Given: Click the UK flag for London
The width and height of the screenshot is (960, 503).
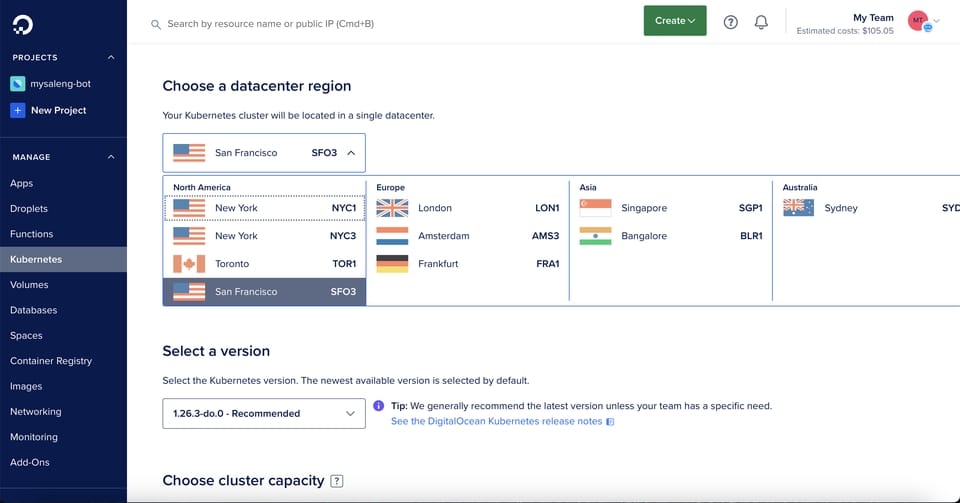Looking at the screenshot, I should pos(392,208).
